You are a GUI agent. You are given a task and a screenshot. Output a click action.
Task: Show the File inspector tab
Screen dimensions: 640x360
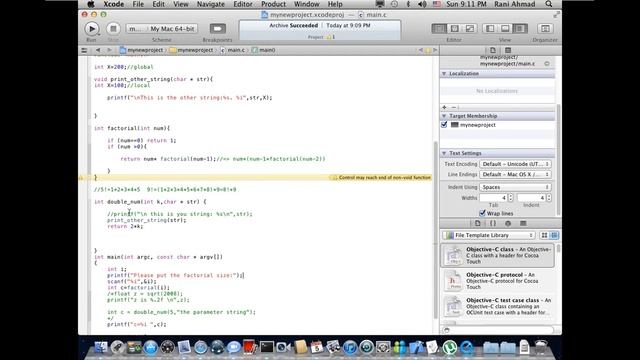click(x=493, y=50)
